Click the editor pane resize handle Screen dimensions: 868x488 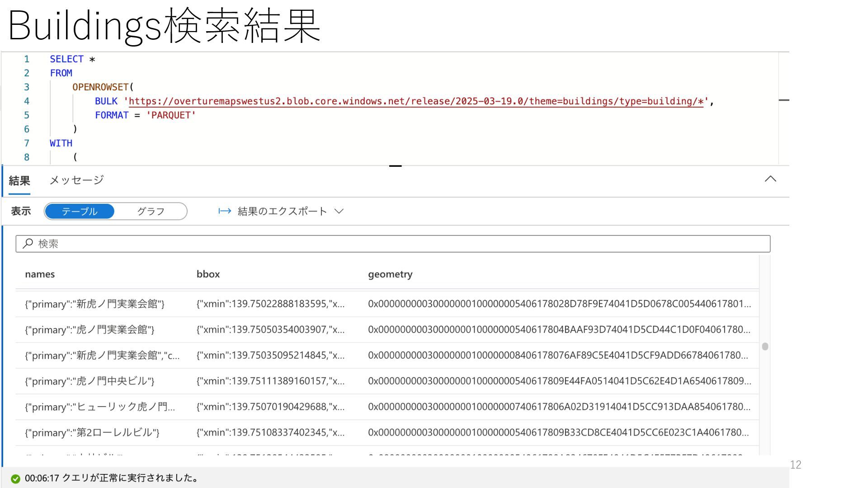click(x=395, y=166)
